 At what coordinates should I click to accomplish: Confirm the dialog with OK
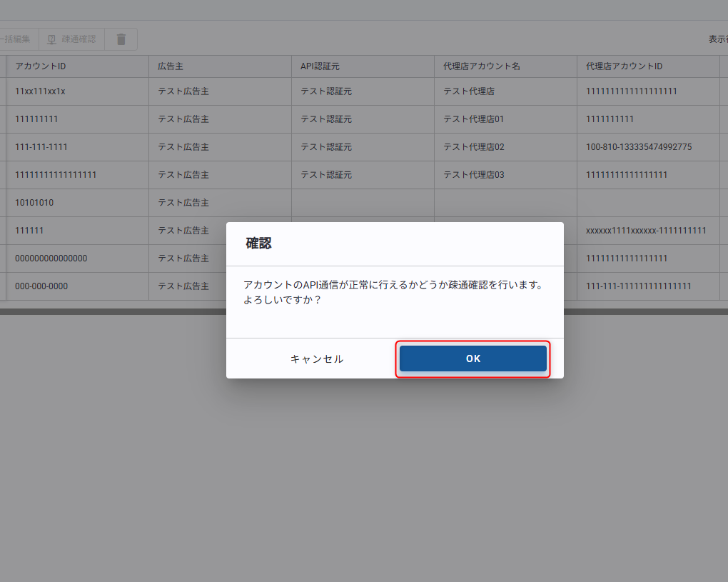point(473,358)
